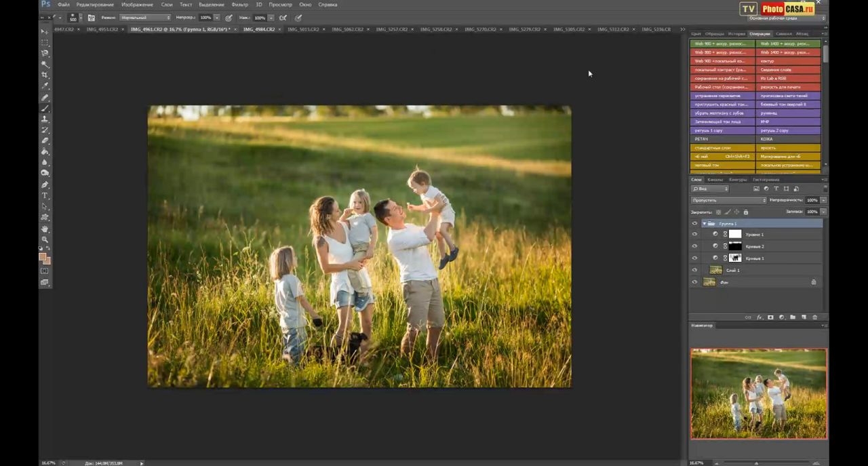Hide the Уровни 1 adjustment layer
Image resolution: width=868 pixels, height=466 pixels.
[694, 234]
